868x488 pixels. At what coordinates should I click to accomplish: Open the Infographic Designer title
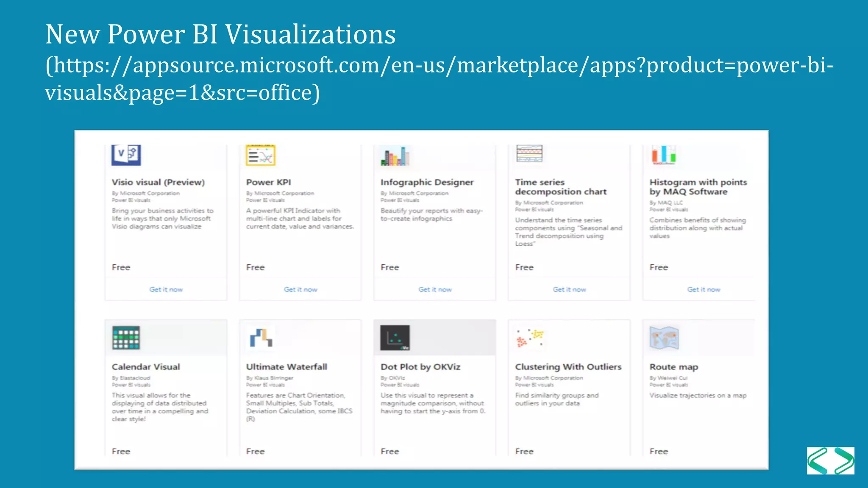(427, 182)
